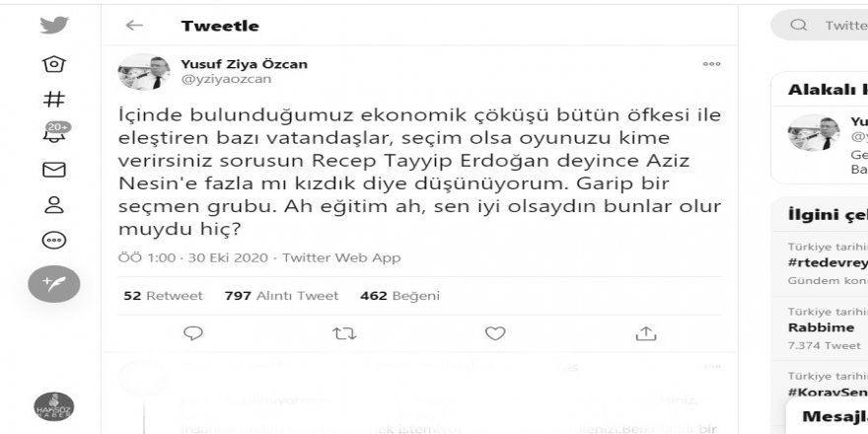Screen dimensions: 868x434
Task: Open the tweet's three-dot options menu
Action: pyautogui.click(x=711, y=64)
